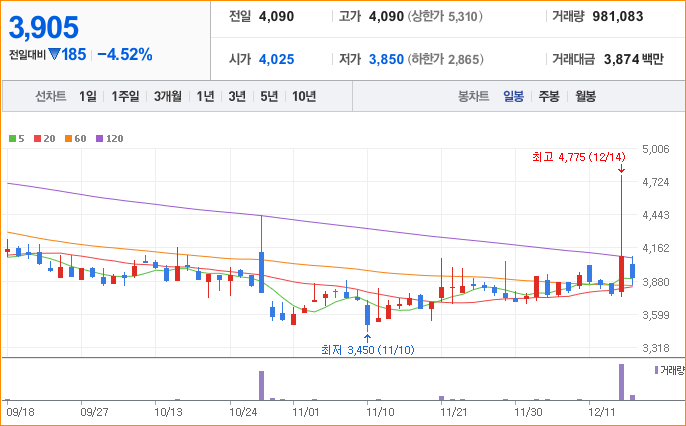The width and height of the screenshot is (686, 426).
Task: Click the 저가 value 3,850
Action: pos(386,59)
